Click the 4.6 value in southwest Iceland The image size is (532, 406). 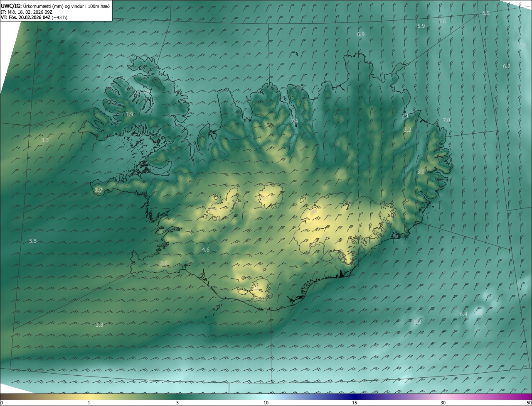coord(205,249)
